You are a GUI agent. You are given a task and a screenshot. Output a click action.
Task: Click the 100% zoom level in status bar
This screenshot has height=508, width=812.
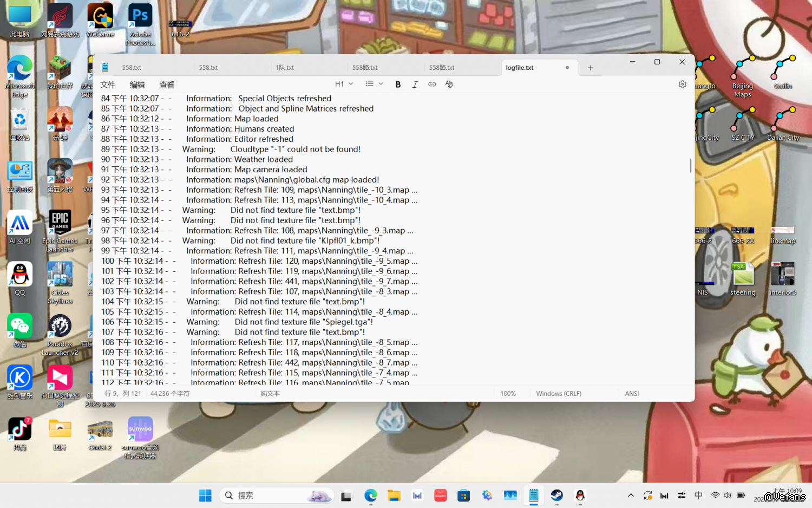click(x=508, y=394)
